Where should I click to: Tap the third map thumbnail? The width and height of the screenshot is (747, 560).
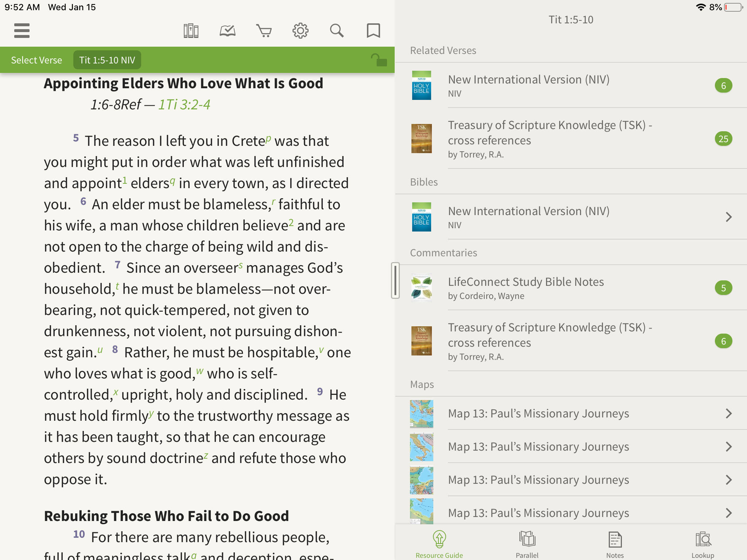pyautogui.click(x=421, y=480)
